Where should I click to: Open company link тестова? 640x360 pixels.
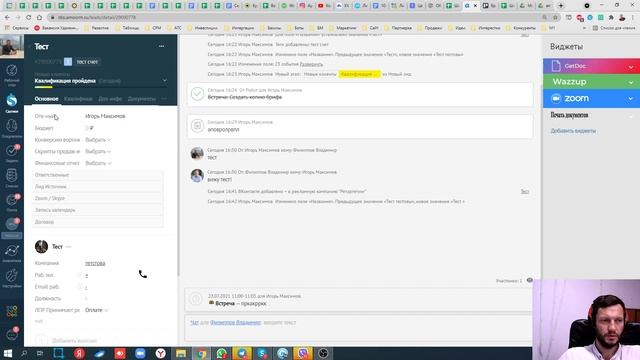point(95,264)
